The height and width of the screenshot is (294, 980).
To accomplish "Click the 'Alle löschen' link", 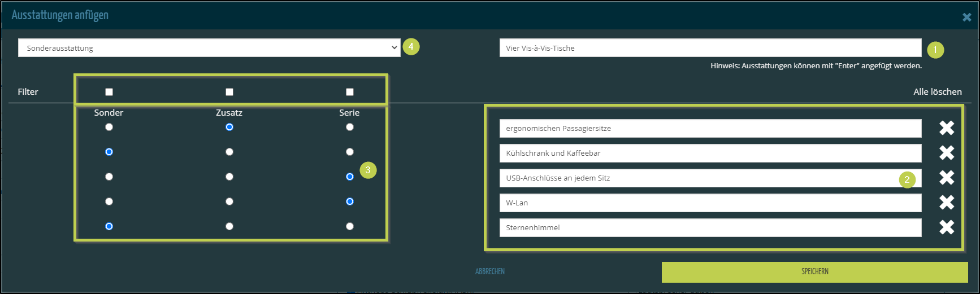I will point(937,92).
